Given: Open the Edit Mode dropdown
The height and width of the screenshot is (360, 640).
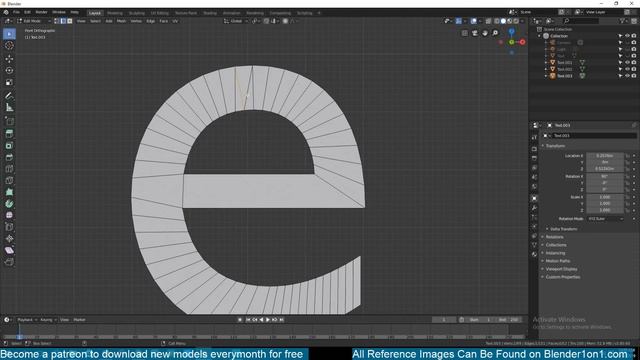Looking at the screenshot, I should point(34,21).
